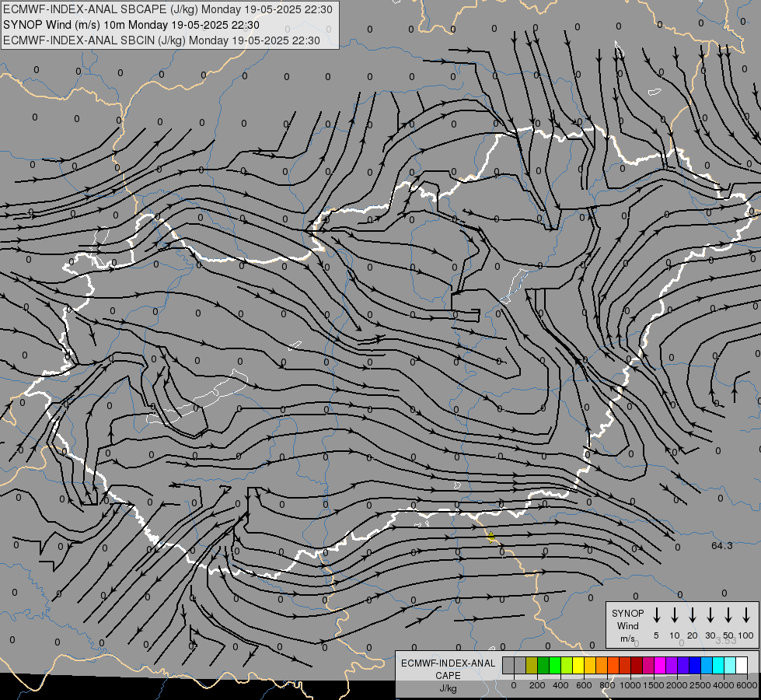Click the m/s unit in wind legend

coord(627,639)
